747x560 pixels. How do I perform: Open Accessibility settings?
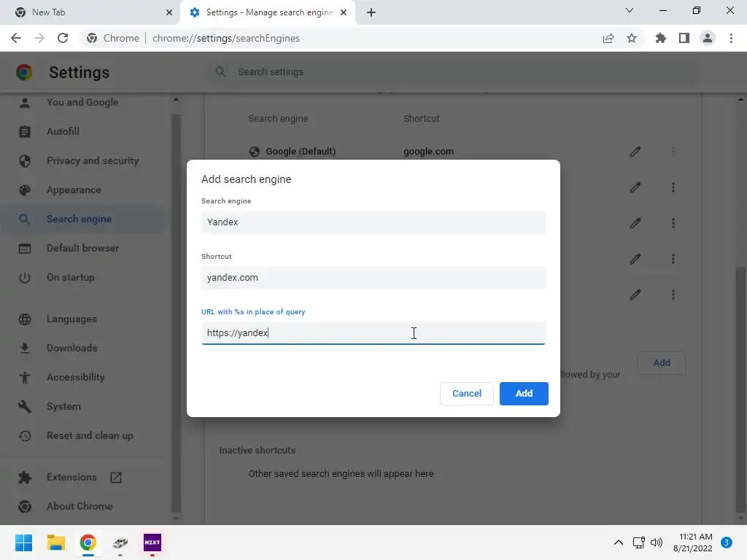tap(82, 377)
